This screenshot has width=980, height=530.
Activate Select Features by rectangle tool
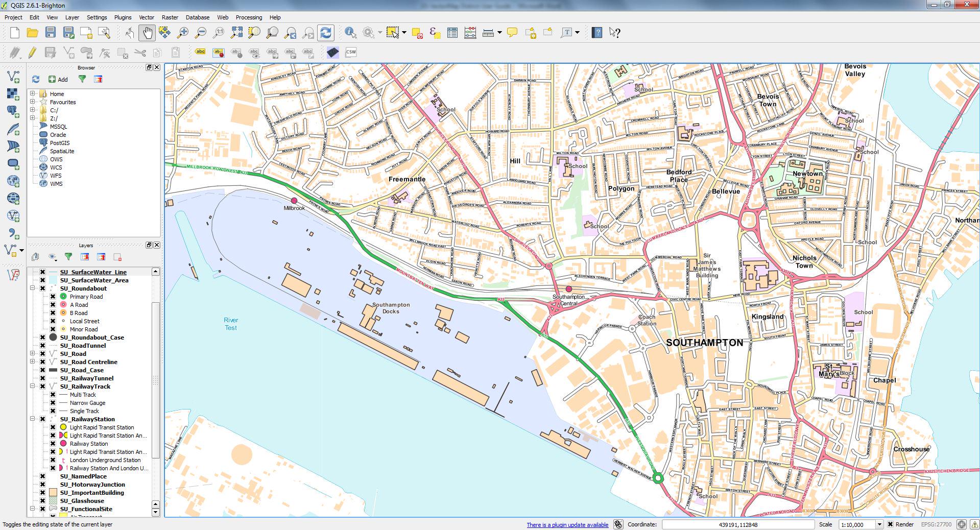[392, 33]
